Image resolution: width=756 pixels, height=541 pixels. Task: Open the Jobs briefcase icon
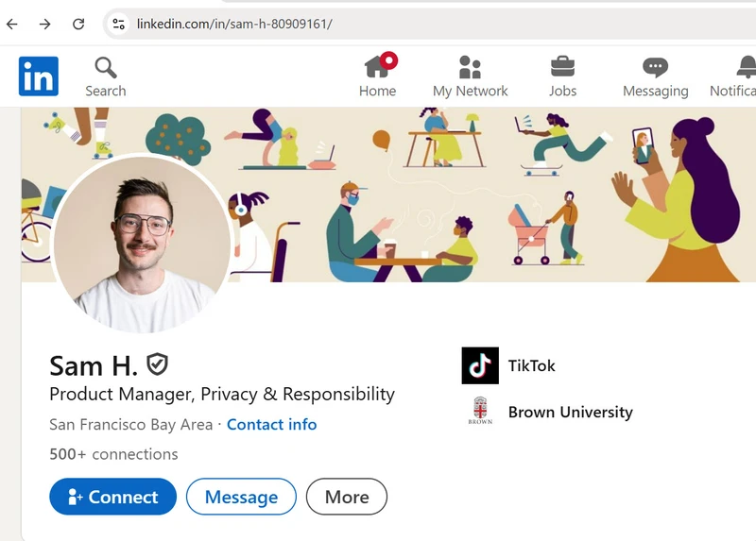562,68
